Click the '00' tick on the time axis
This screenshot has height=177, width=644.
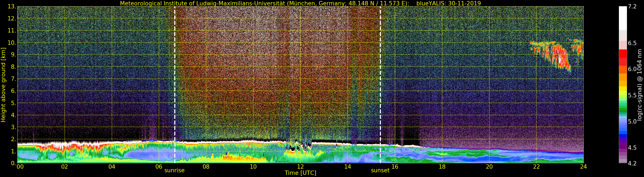(x=20, y=167)
